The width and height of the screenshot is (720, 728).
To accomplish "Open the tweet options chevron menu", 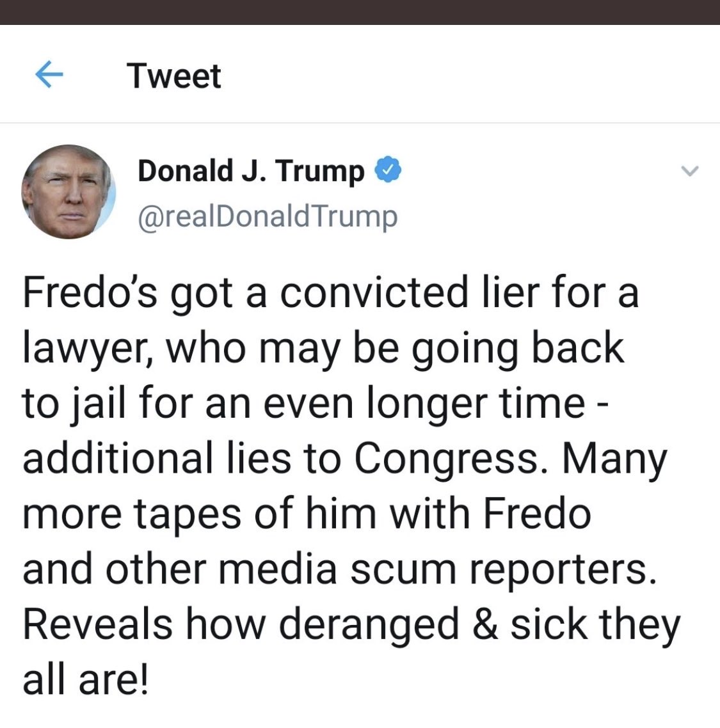I will coord(689,171).
